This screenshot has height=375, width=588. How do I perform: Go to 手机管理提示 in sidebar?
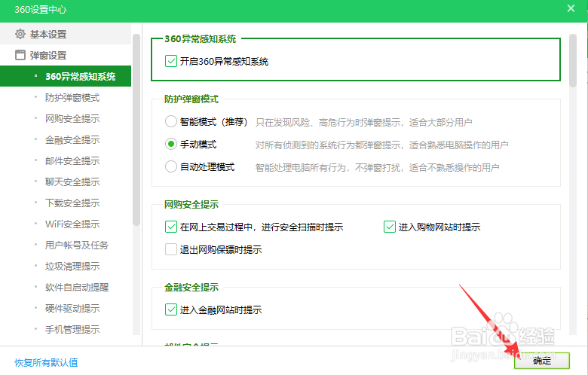(x=72, y=329)
